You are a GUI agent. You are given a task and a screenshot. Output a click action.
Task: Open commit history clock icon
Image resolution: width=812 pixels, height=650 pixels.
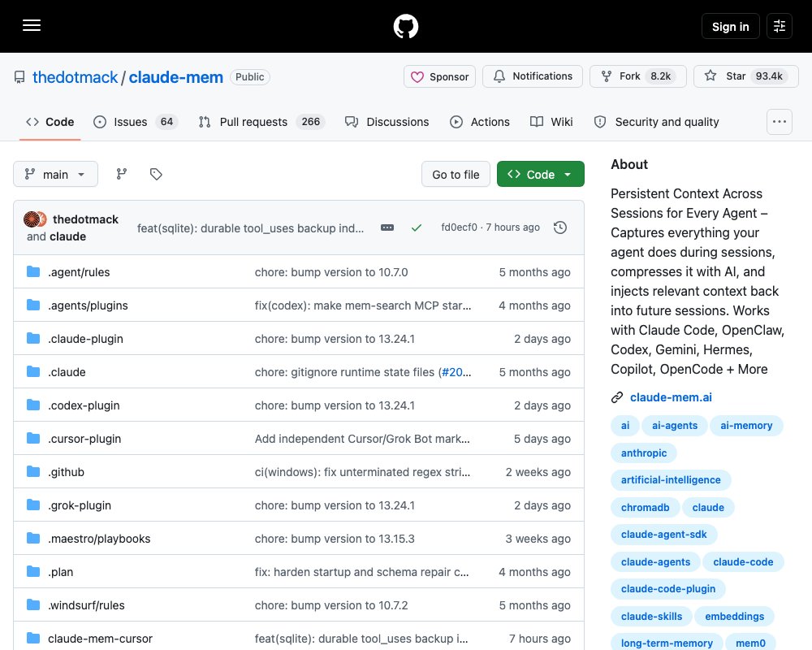560,227
